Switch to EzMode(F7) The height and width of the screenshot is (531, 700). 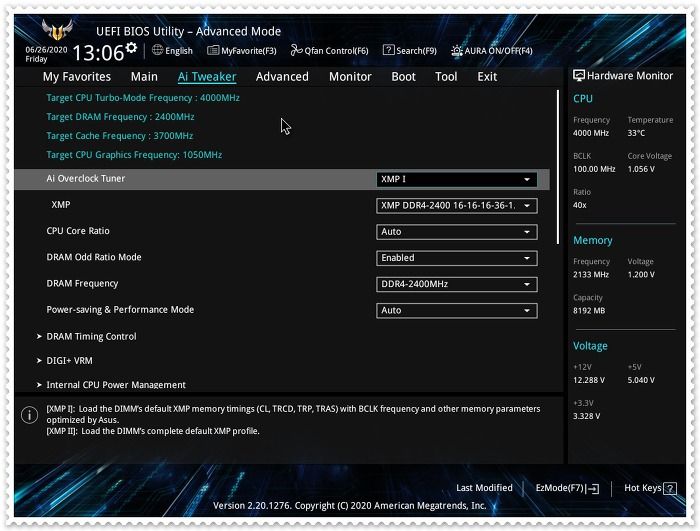[567, 488]
